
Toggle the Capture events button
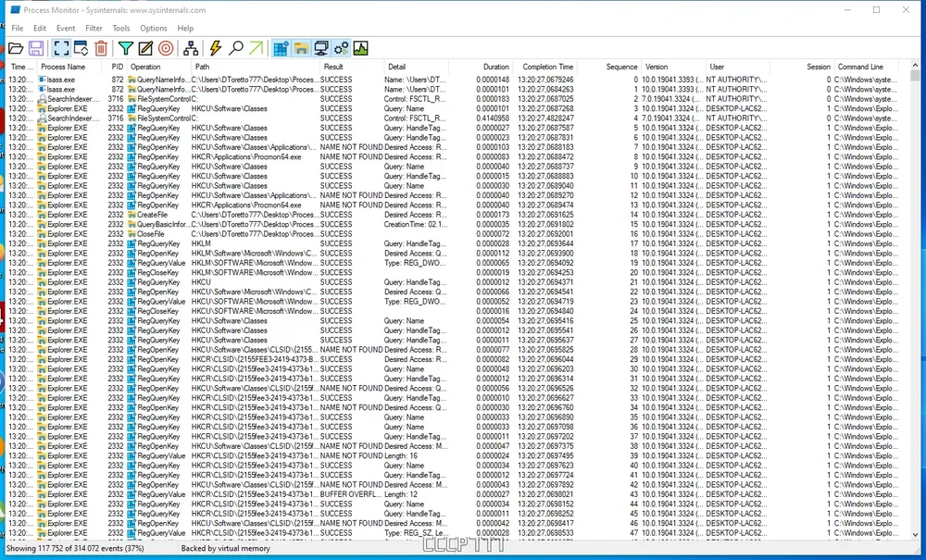[61, 48]
